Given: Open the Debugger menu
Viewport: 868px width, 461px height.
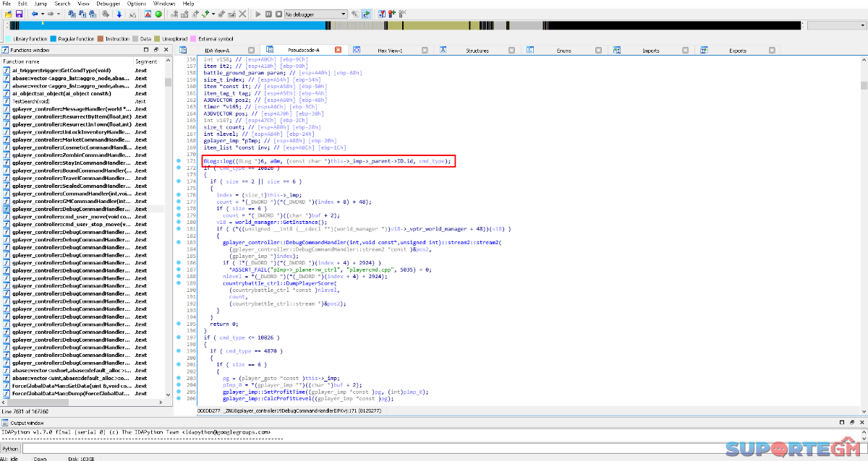Looking at the screenshot, I should point(109,4).
